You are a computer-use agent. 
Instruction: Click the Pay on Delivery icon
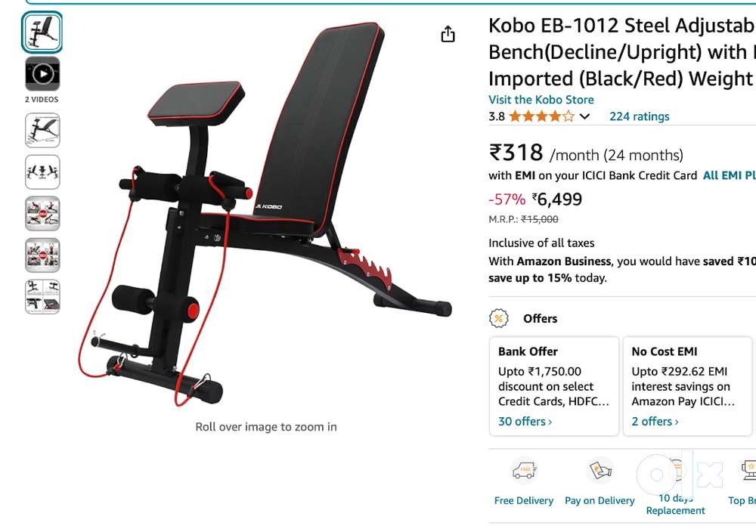(600, 469)
